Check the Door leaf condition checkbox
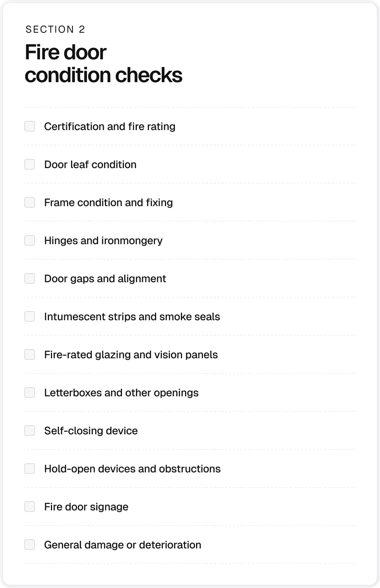This screenshot has width=380, height=588. [x=30, y=164]
